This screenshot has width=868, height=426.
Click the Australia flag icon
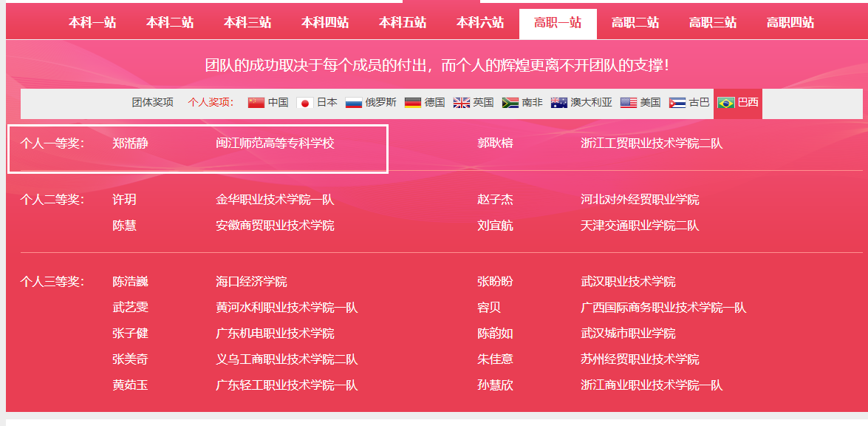(558, 103)
